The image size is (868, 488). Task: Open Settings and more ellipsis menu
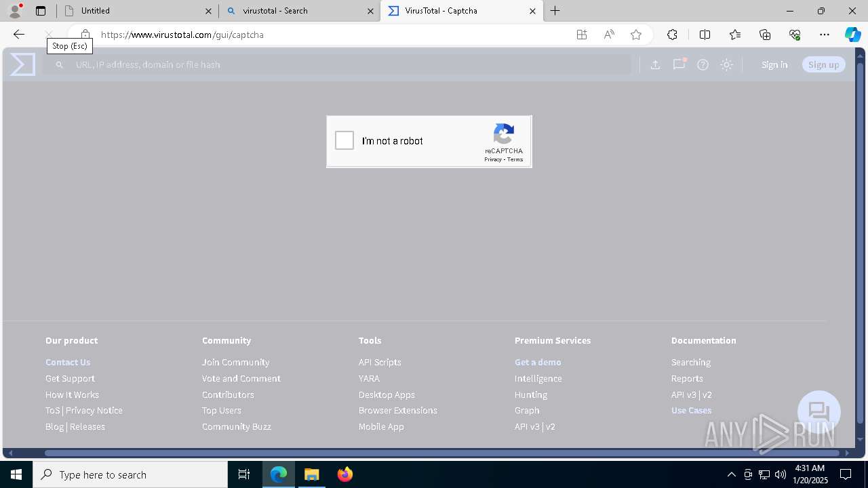point(825,35)
